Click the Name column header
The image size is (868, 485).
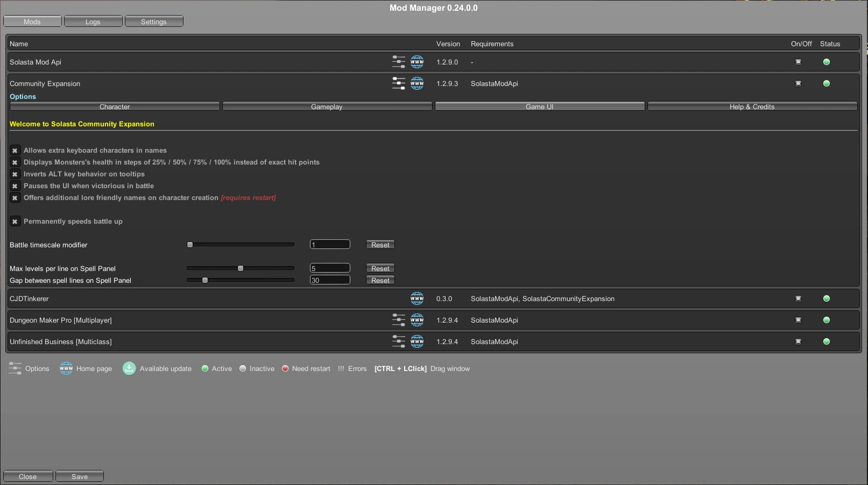point(19,44)
